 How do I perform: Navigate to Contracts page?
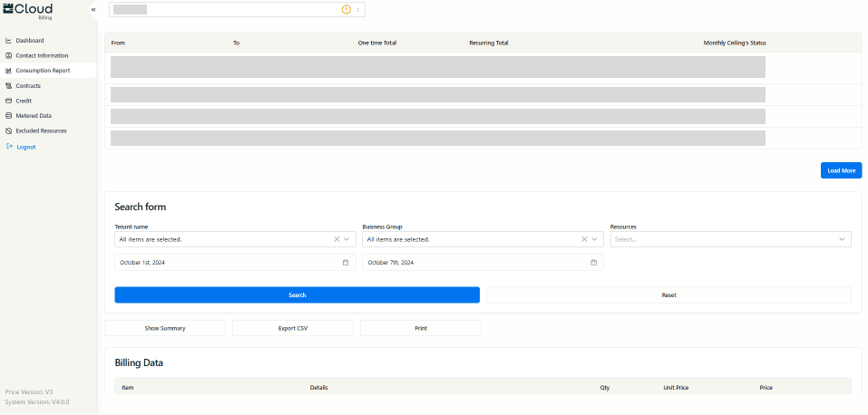(x=28, y=86)
